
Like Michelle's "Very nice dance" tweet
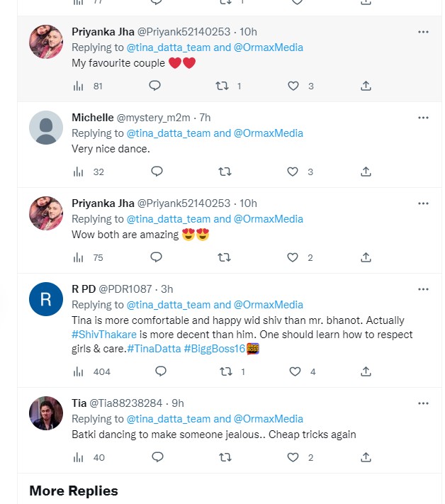click(x=293, y=172)
